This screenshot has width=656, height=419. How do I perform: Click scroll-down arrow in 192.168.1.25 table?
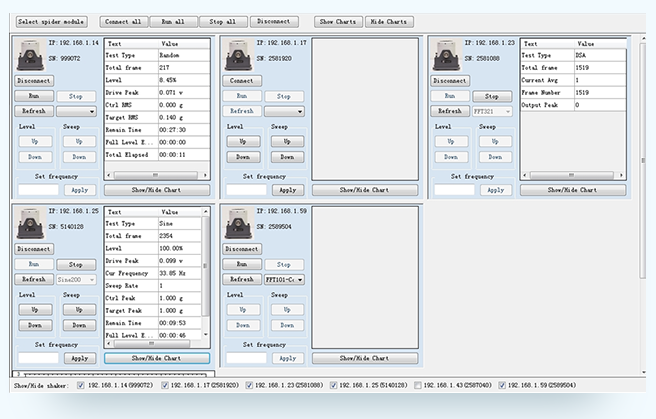(x=205, y=335)
